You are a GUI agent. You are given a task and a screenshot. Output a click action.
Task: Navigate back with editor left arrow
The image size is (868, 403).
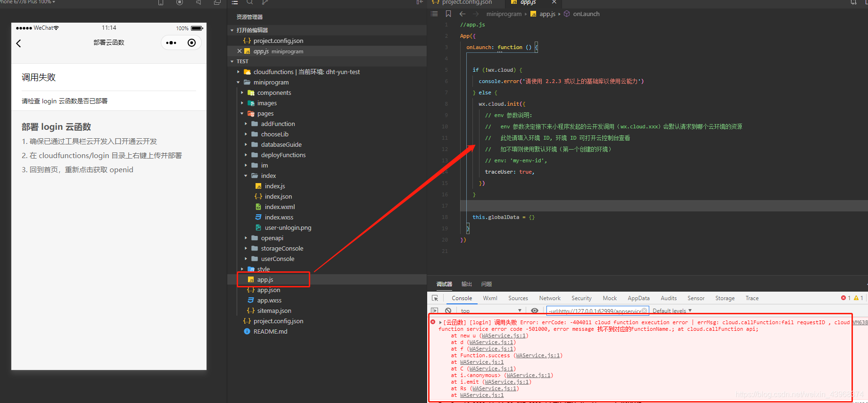pyautogui.click(x=463, y=14)
